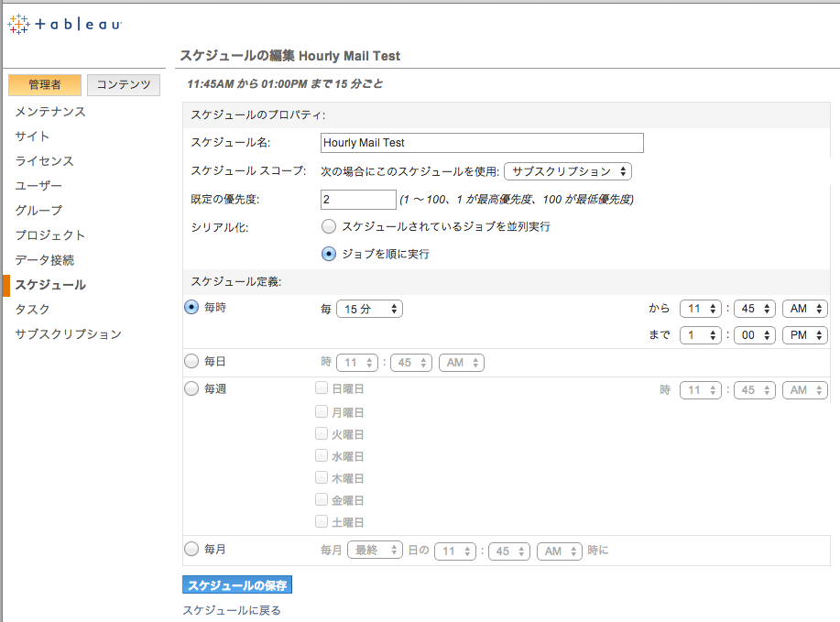Viewport: 840px width, 622px height.
Task: Open the AM/PM dropdown for the start time
Action: [804, 309]
